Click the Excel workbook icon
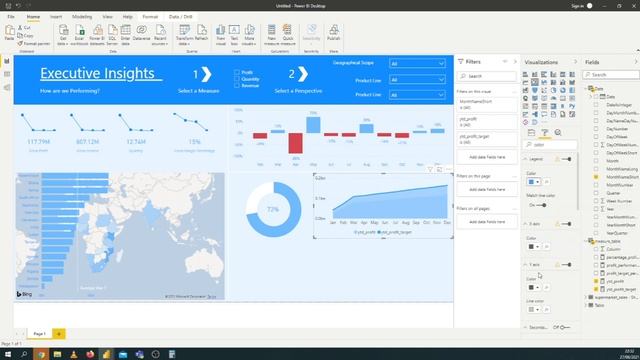 point(79,34)
